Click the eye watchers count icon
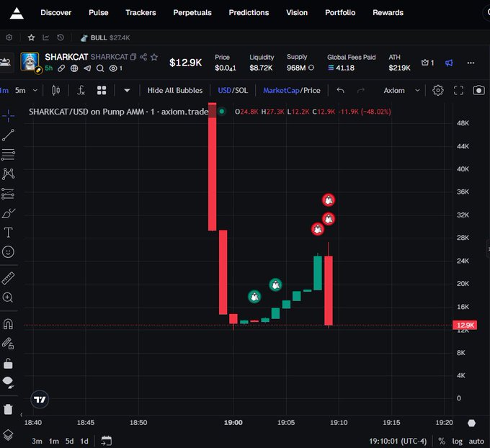 (115, 68)
